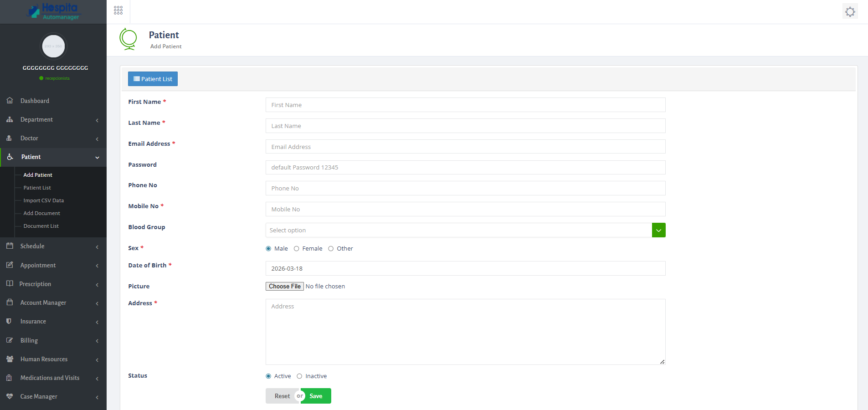Set patient status to Inactive
The image size is (868, 410).
coord(299,376)
